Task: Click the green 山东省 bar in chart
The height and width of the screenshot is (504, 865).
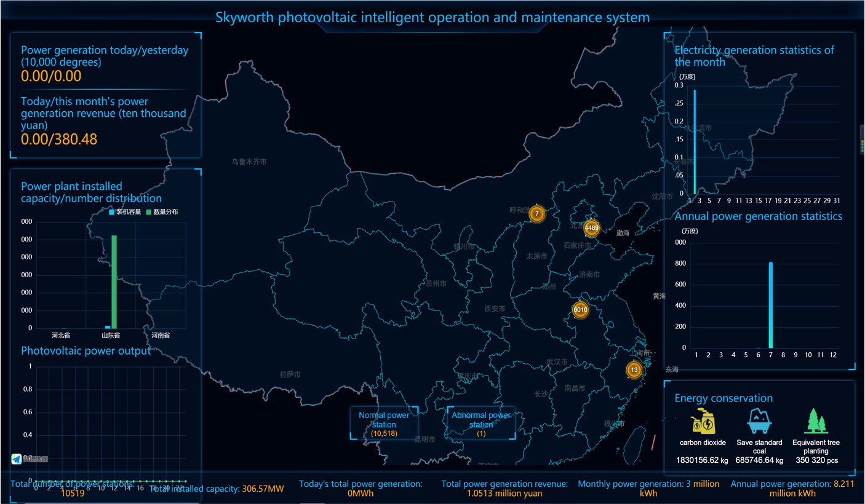Action: [x=114, y=282]
